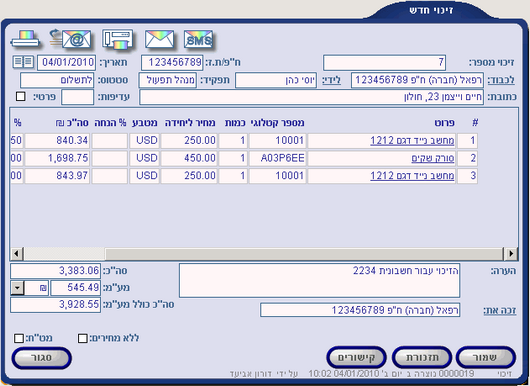530x386 pixels.
Task: Click the סה"כ total field 3,383.06
Action: pyautogui.click(x=55, y=271)
